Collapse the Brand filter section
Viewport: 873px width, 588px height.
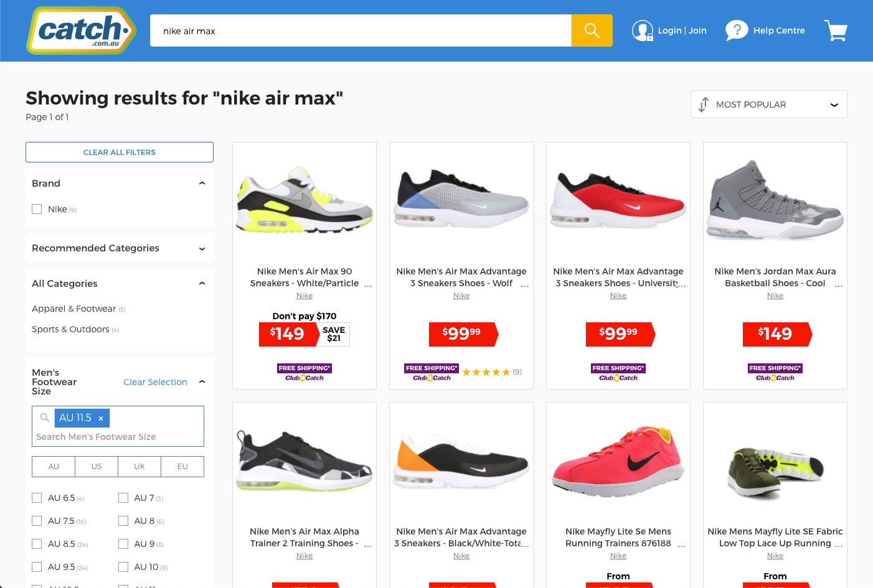click(202, 184)
